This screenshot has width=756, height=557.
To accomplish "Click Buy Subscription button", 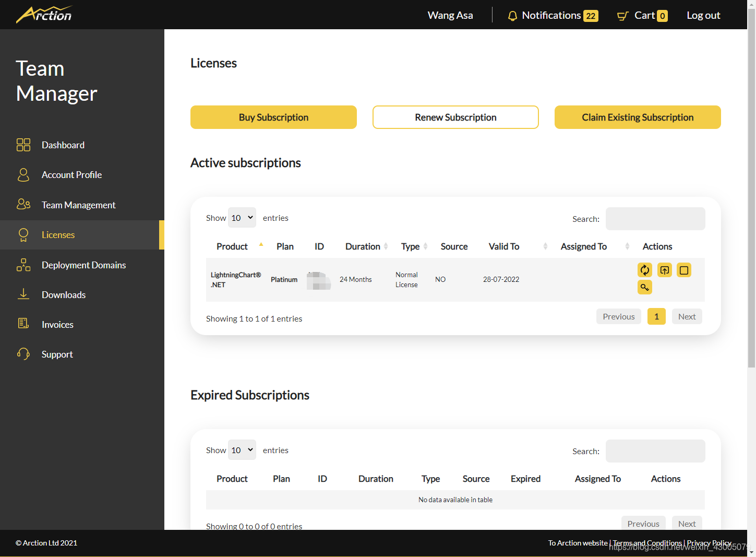I will (273, 117).
